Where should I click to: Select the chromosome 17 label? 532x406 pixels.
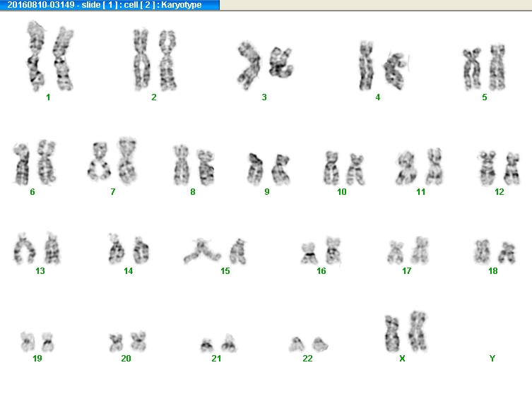[406, 271]
